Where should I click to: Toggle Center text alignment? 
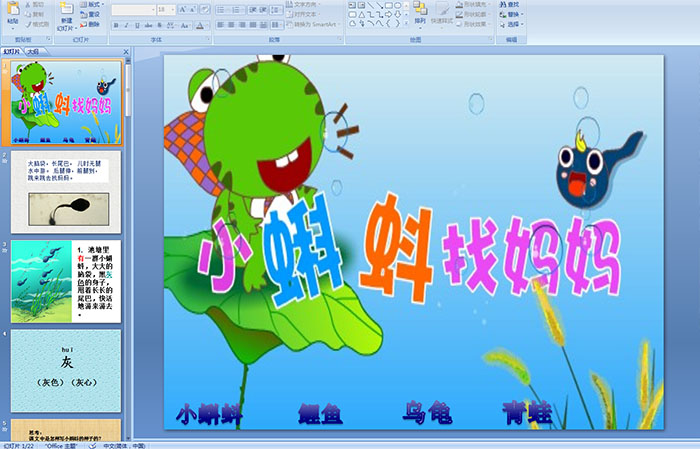coord(231,25)
